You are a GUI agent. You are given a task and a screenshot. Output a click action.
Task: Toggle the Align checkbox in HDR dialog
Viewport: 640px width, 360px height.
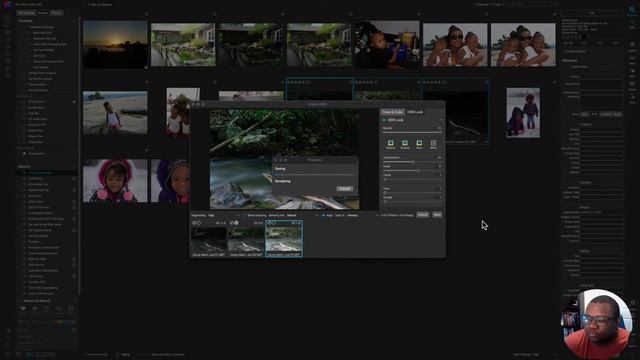click(323, 215)
